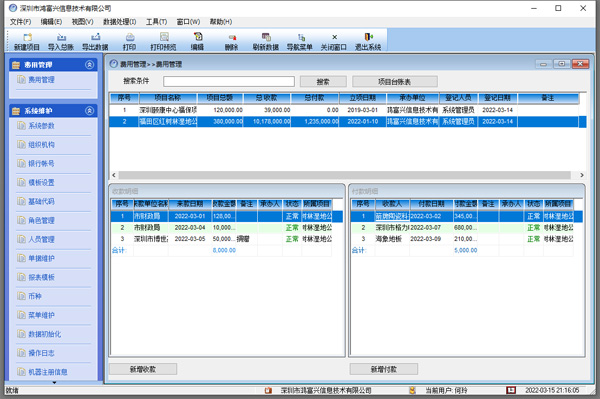600x399 pixels.
Task: Click project table horizontal scrollbar track
Action: [x=344, y=175]
